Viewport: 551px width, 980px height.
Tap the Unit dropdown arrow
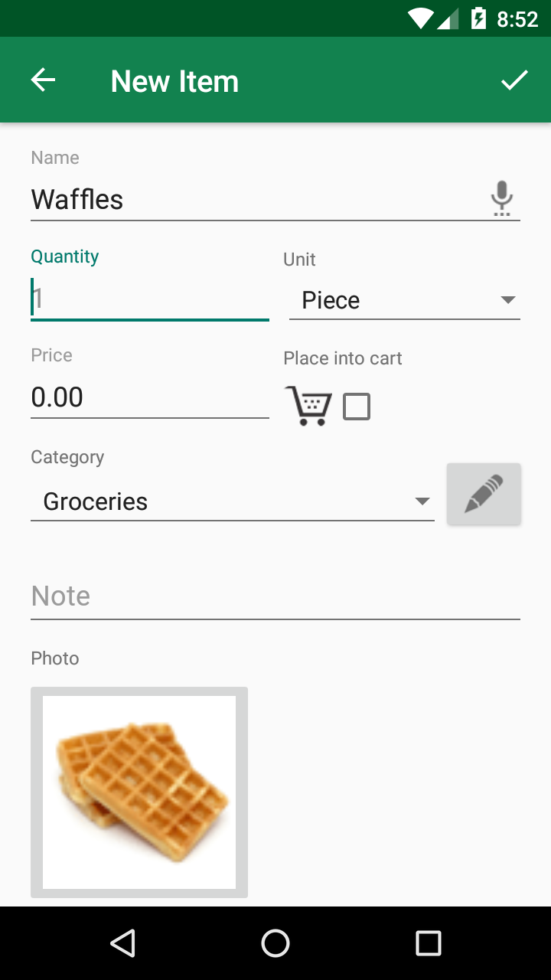(x=507, y=300)
